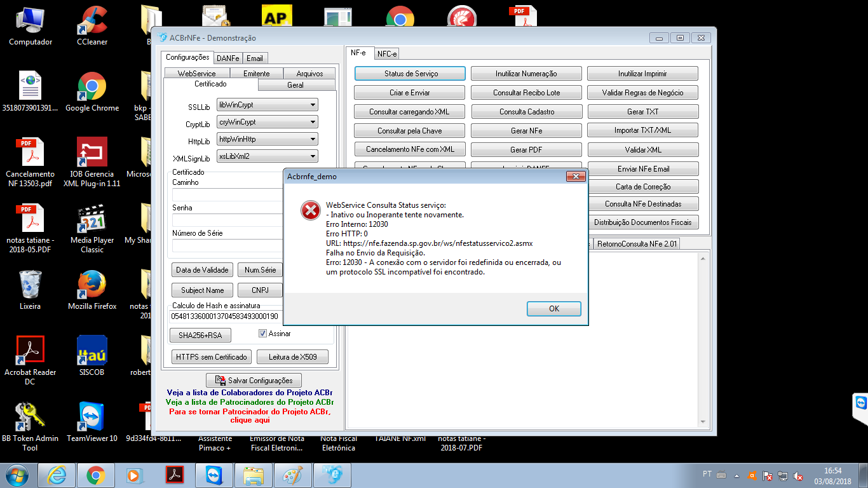This screenshot has height=488, width=868.
Task: Open the DANFe configuration tab
Action: [227, 58]
